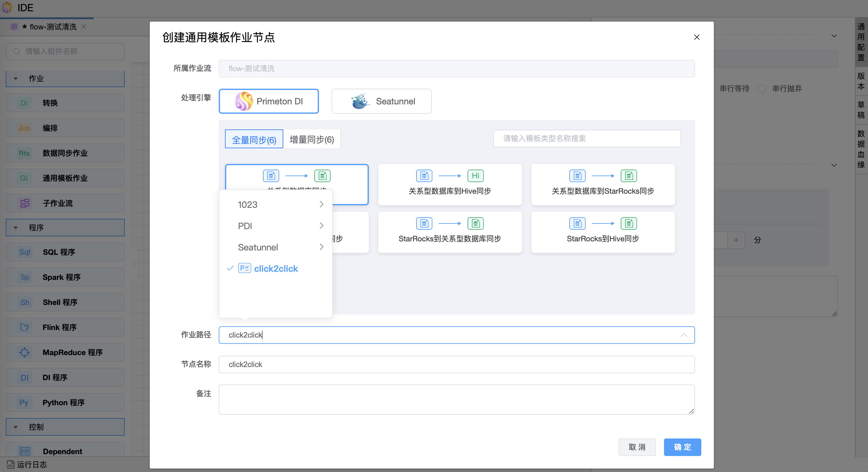Click the Hi Hive icon in sync card
Screen dimensions: 868x472
[x=475, y=176]
